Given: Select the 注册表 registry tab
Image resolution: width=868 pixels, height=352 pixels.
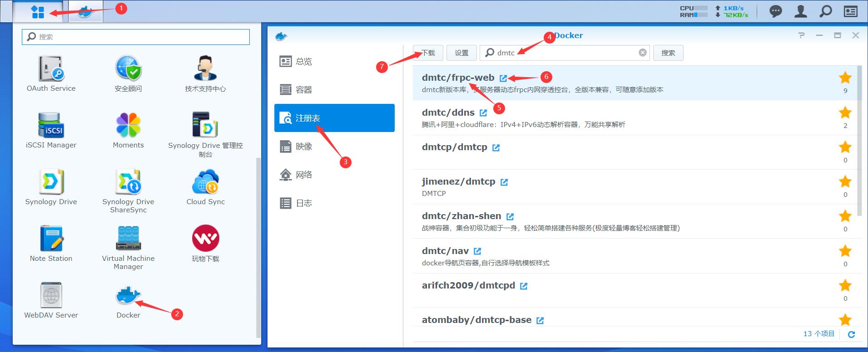Looking at the screenshot, I should [334, 118].
